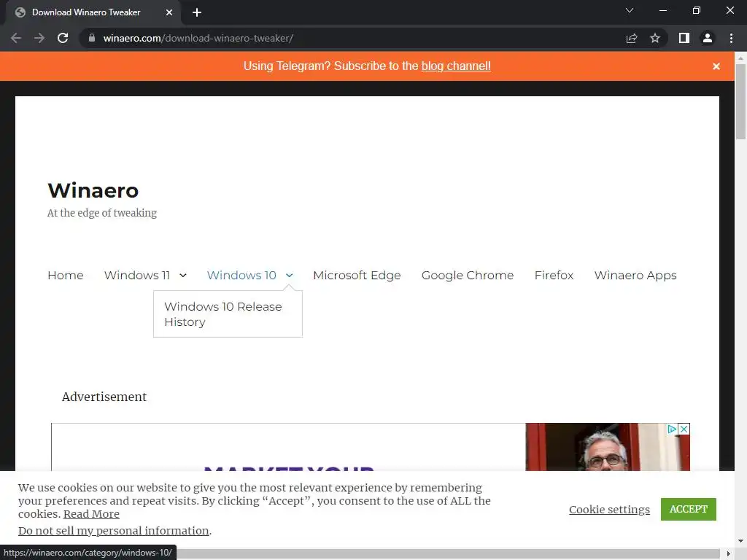The width and height of the screenshot is (747, 560).
Task: Click the 'At the edge of tweaking' tagline
Action: (102, 213)
